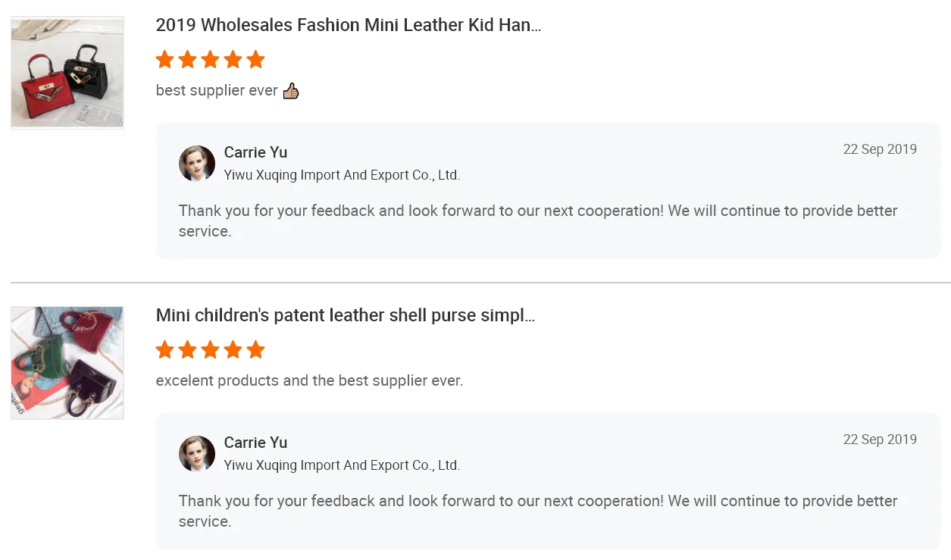Click the '22 Sep 2019' date on the second reply
This screenshot has width=951, height=560.
tap(880, 440)
